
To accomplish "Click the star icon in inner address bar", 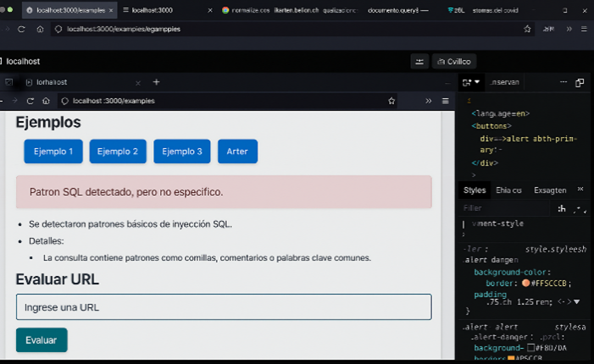I will point(391,101).
